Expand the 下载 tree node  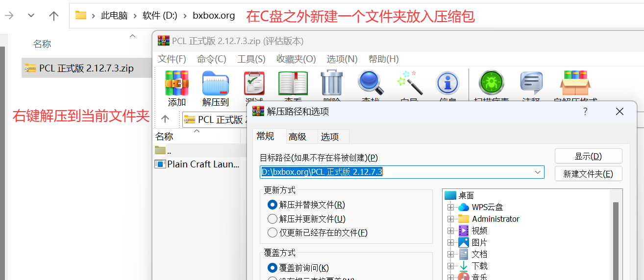[x=450, y=266]
